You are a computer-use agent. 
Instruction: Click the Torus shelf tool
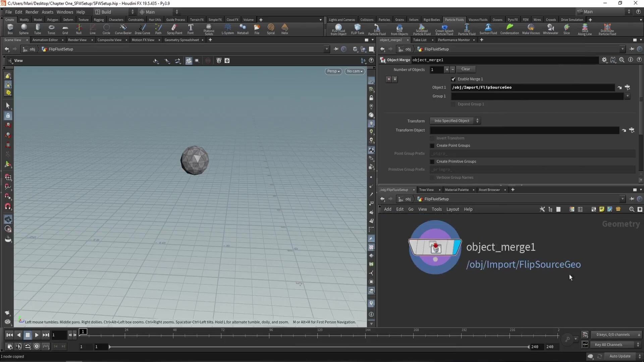pyautogui.click(x=51, y=29)
